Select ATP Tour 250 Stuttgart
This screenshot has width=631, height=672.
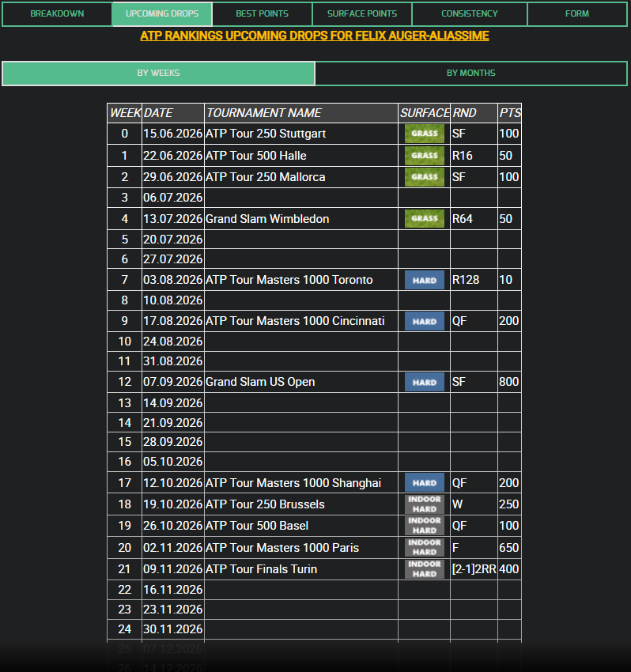click(x=266, y=134)
